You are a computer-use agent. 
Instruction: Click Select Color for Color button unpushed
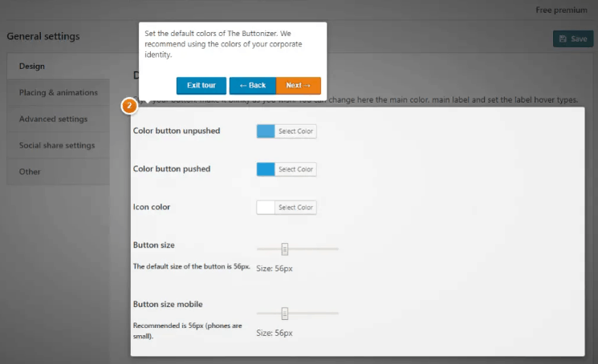[295, 131]
